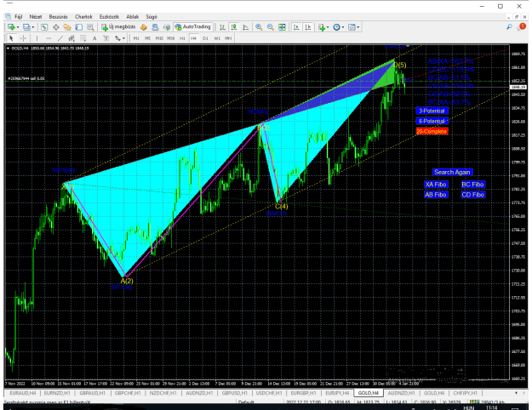Click the 3-Potential pattern button

point(432,111)
